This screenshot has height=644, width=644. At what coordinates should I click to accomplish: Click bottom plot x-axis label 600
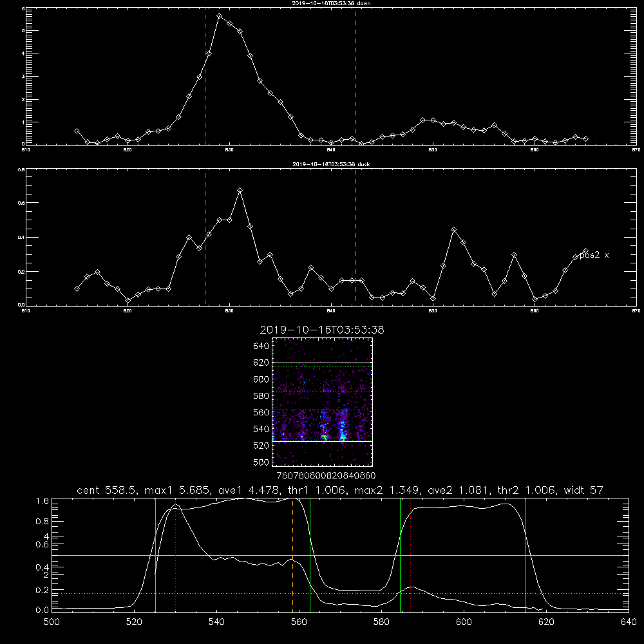point(464,622)
